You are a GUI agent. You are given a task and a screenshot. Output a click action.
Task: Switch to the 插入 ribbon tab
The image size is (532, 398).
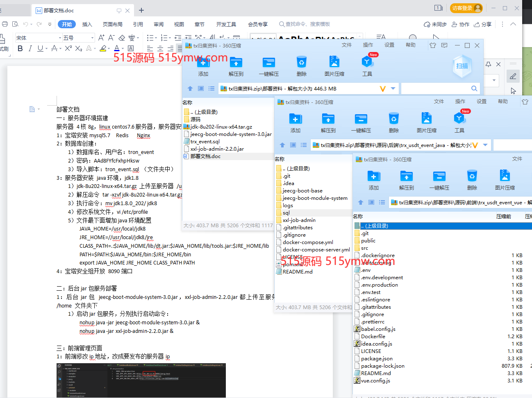[x=87, y=24]
